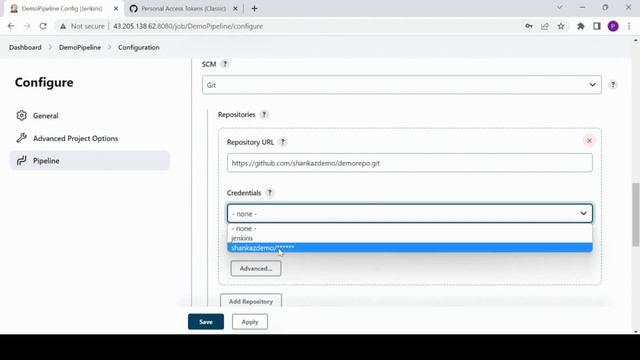Click the help icon beside Git dropdown
Screen dimensions: 640x360
pos(613,84)
